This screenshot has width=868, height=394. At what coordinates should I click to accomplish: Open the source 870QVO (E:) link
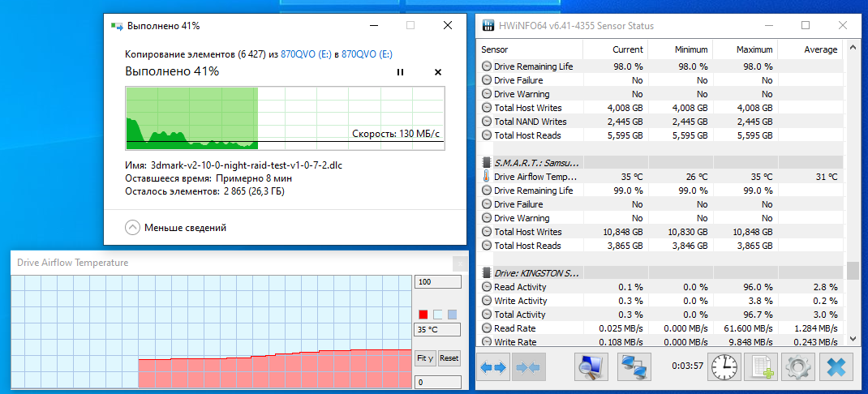pyautogui.click(x=306, y=54)
